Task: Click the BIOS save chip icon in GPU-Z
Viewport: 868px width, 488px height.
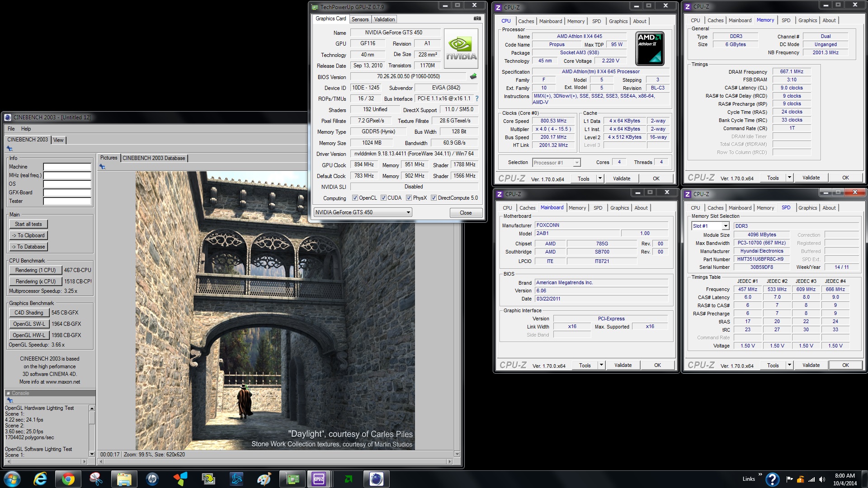Action: coord(473,76)
